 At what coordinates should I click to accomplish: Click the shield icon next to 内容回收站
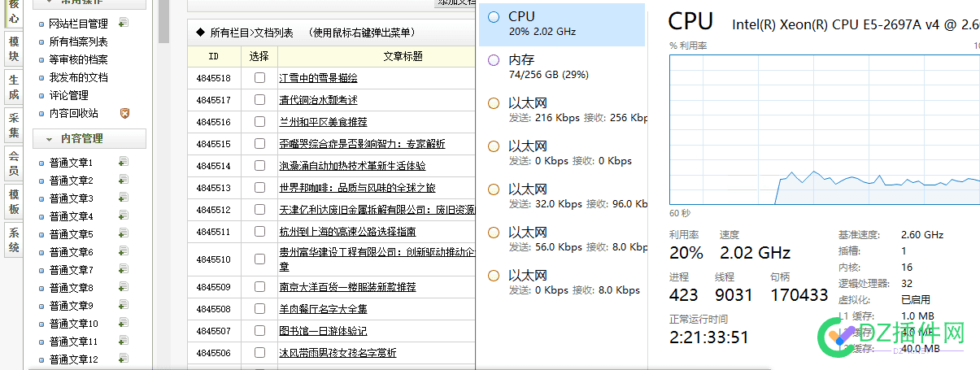(x=124, y=113)
